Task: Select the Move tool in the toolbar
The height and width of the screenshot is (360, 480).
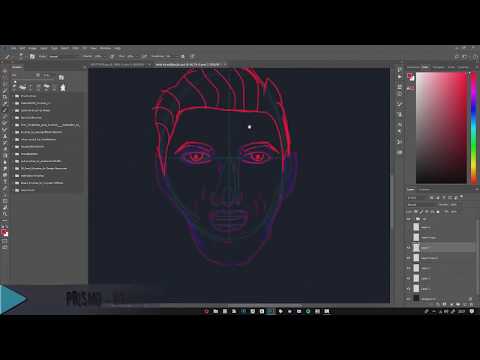Action: 5,71
